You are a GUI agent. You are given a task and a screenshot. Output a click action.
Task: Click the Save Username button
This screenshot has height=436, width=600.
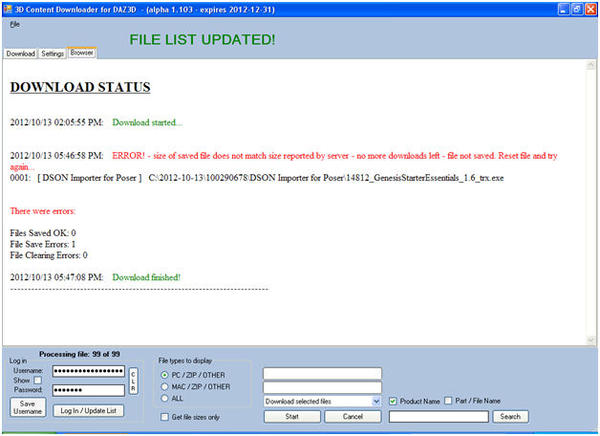pos(28,407)
